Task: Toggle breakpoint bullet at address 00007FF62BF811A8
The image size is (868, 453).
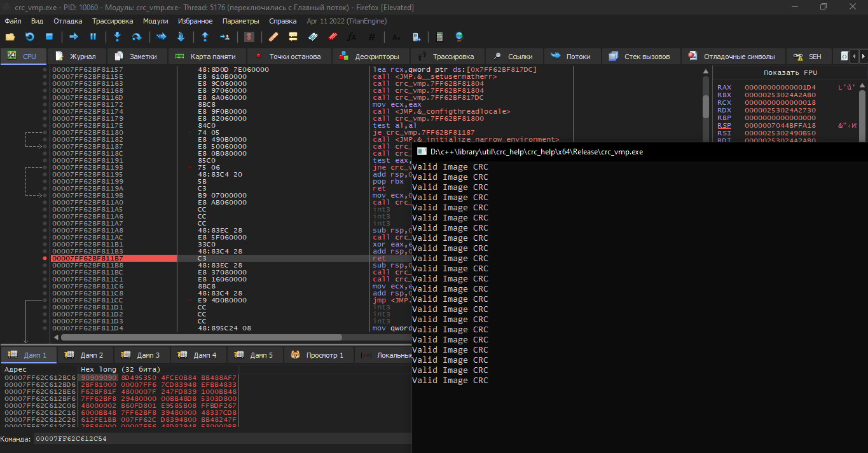Action: pos(45,231)
